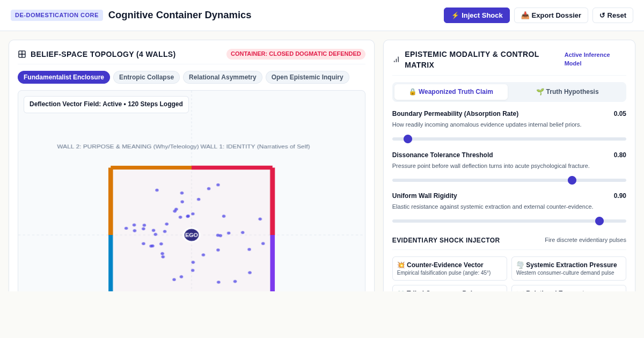The height and width of the screenshot is (338, 644).
Task: Click the Wall 1: Identity label
Action: 255,146
